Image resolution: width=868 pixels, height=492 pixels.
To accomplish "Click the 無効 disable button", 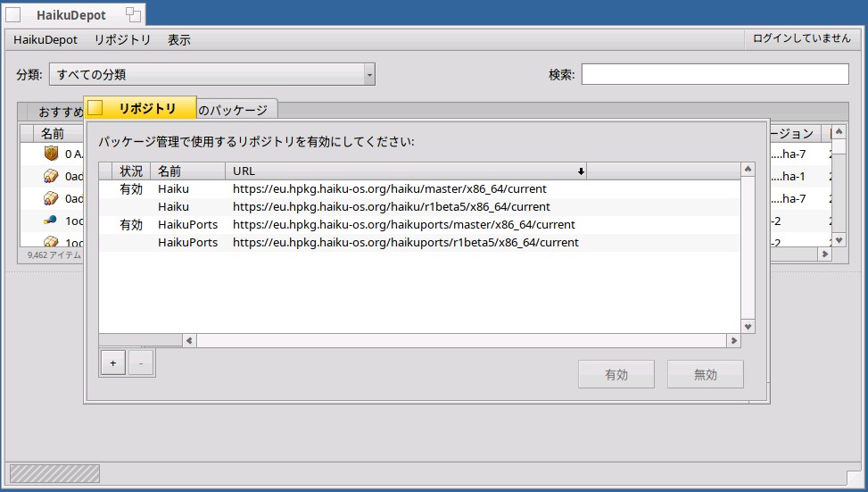I will pyautogui.click(x=706, y=374).
